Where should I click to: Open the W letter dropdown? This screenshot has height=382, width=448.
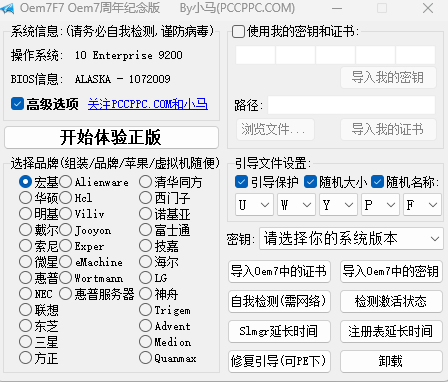296,205
